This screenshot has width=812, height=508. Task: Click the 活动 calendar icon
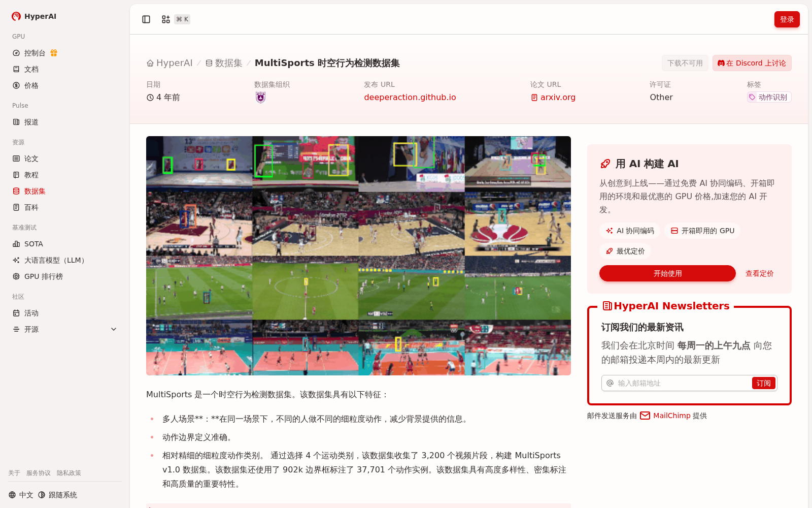[x=16, y=313]
